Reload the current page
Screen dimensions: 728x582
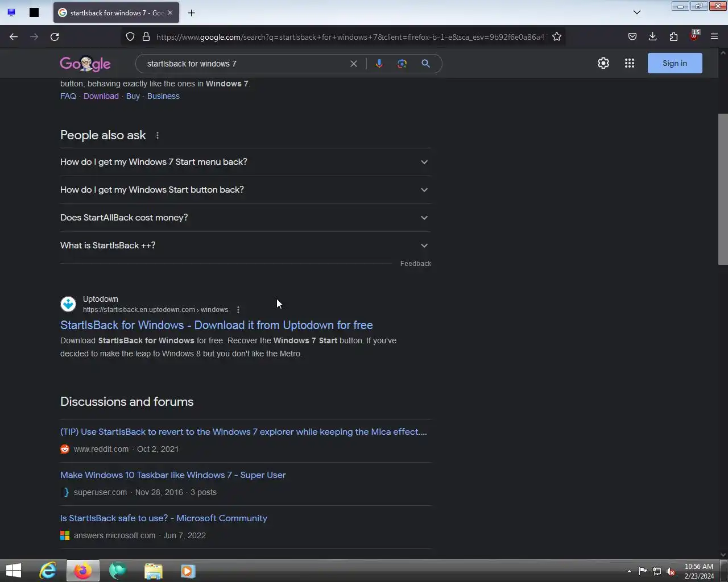coord(55,37)
